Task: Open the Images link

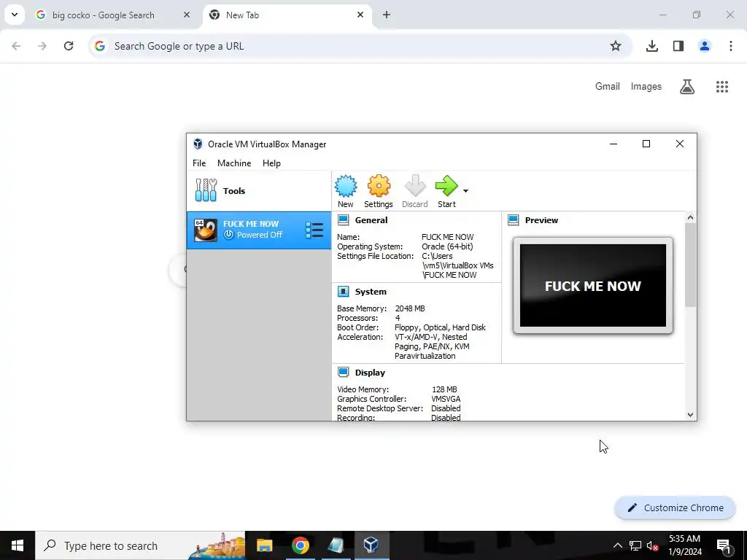Action: coord(646,86)
